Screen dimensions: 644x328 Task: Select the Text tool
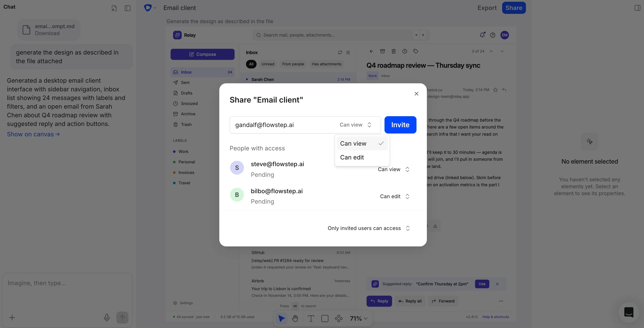311,318
